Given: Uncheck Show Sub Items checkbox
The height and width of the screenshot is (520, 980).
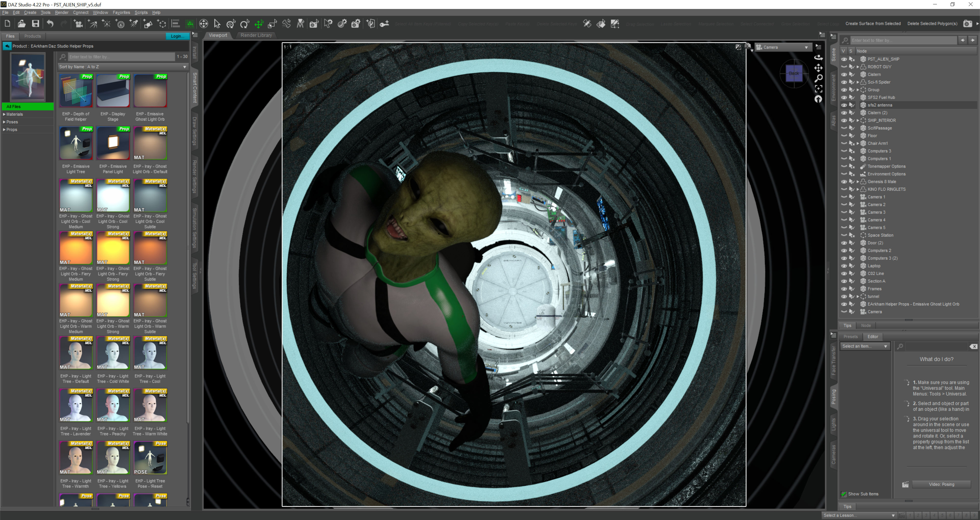Looking at the screenshot, I should (x=844, y=494).
